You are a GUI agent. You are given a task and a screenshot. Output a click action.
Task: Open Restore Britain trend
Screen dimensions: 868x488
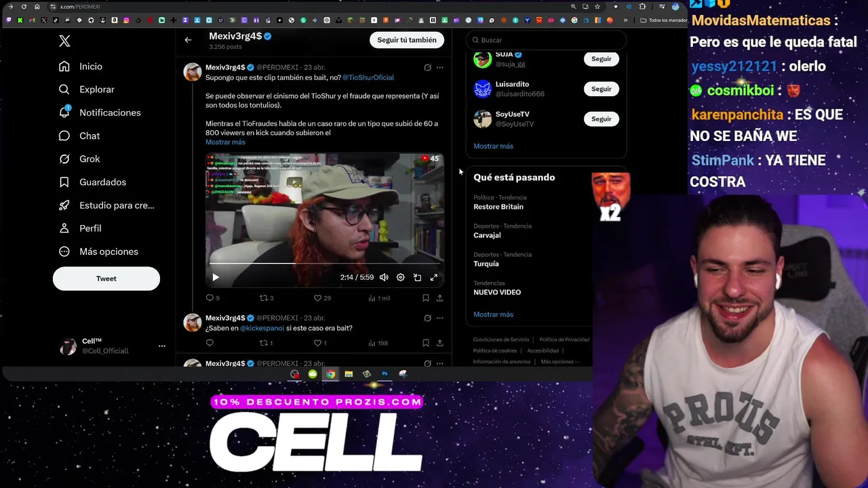coord(498,207)
